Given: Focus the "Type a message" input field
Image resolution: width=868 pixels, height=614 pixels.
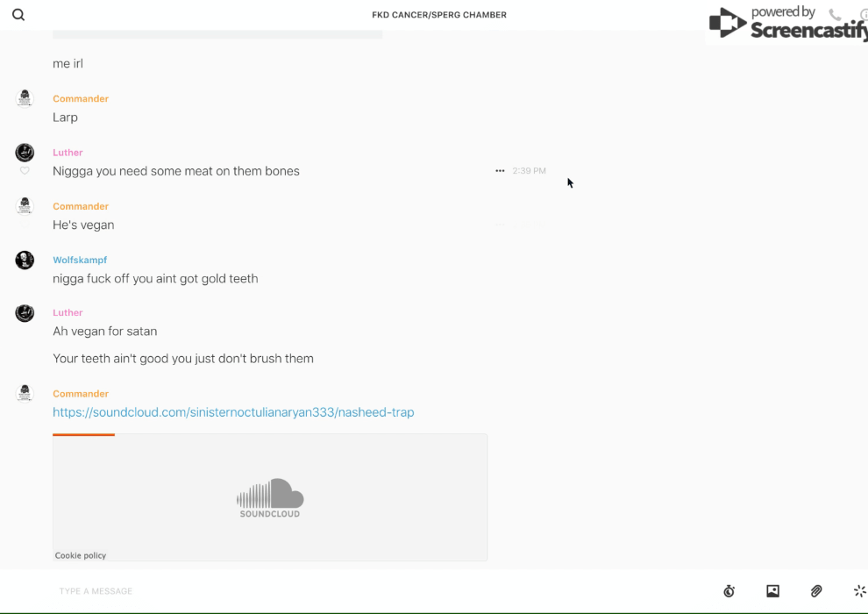Looking at the screenshot, I should pyautogui.click(x=351, y=591).
